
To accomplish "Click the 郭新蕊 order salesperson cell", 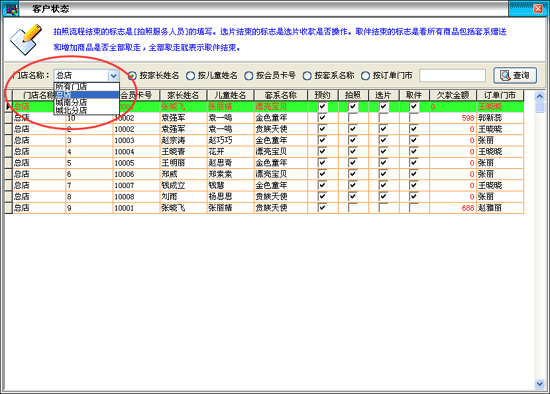I will pos(500,118).
